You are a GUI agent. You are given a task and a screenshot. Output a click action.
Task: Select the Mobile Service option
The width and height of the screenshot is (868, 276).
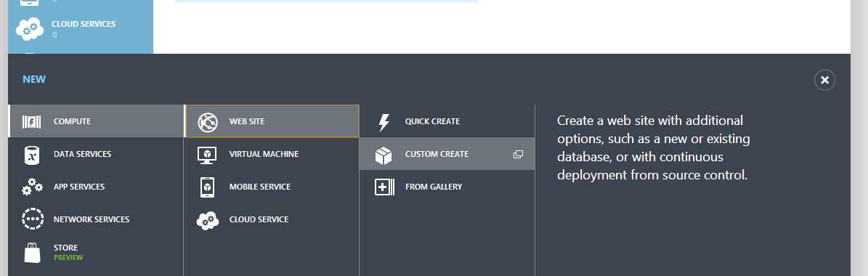tap(272, 187)
